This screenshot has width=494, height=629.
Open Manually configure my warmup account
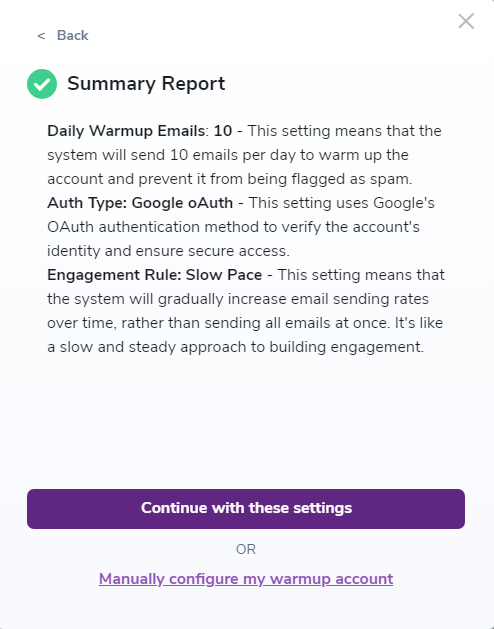246,579
